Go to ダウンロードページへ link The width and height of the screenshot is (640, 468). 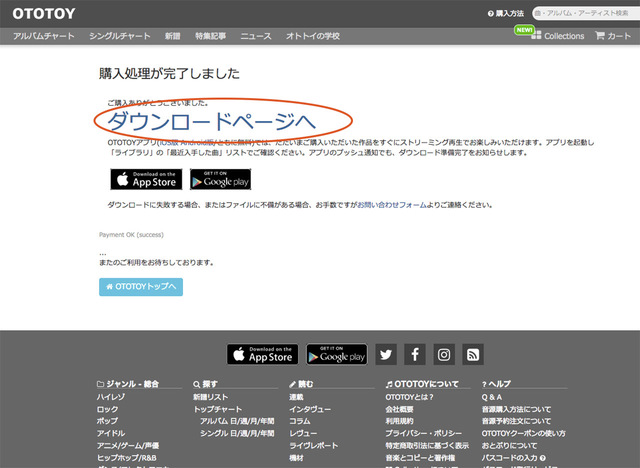pos(211,121)
